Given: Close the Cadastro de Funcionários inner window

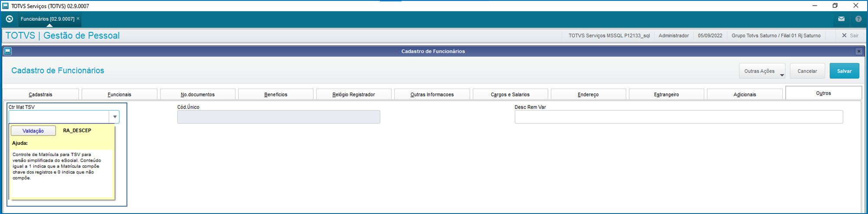Looking at the screenshot, I should [x=859, y=51].
